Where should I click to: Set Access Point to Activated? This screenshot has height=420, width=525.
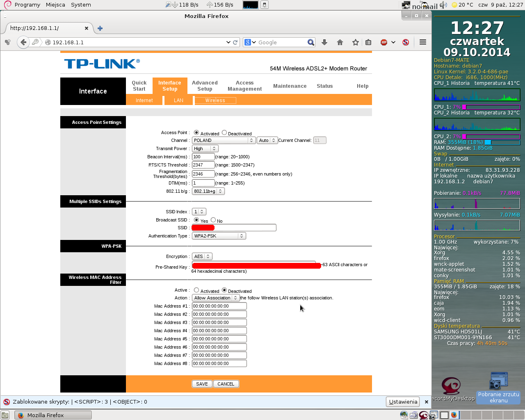(196, 132)
